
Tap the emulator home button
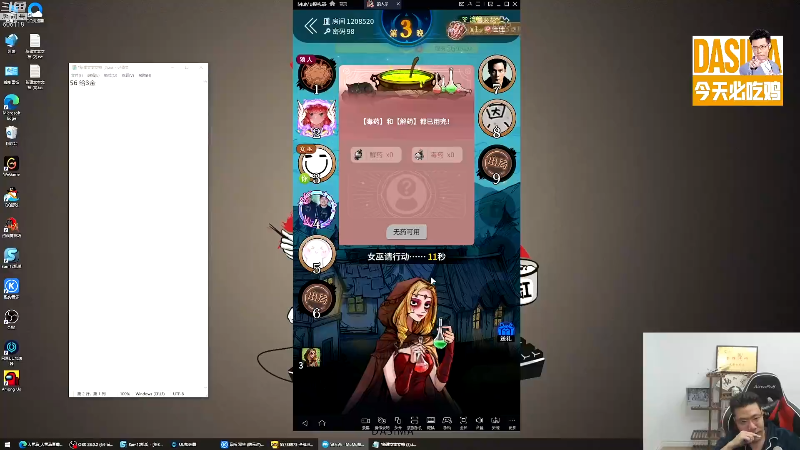coord(322,423)
